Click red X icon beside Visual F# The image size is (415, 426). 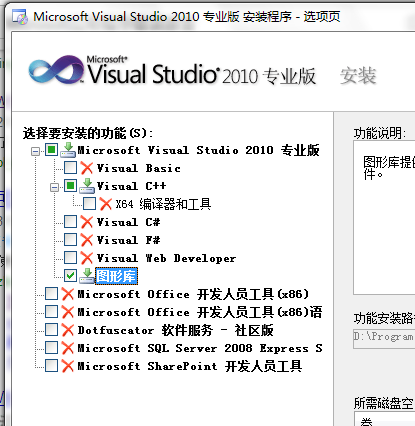pos(87,240)
